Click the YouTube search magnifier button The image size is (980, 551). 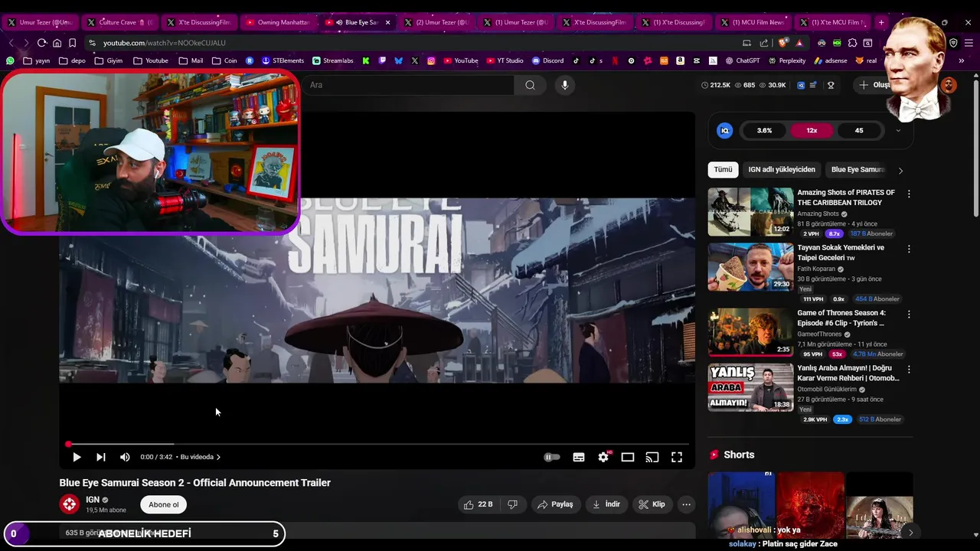pos(530,85)
